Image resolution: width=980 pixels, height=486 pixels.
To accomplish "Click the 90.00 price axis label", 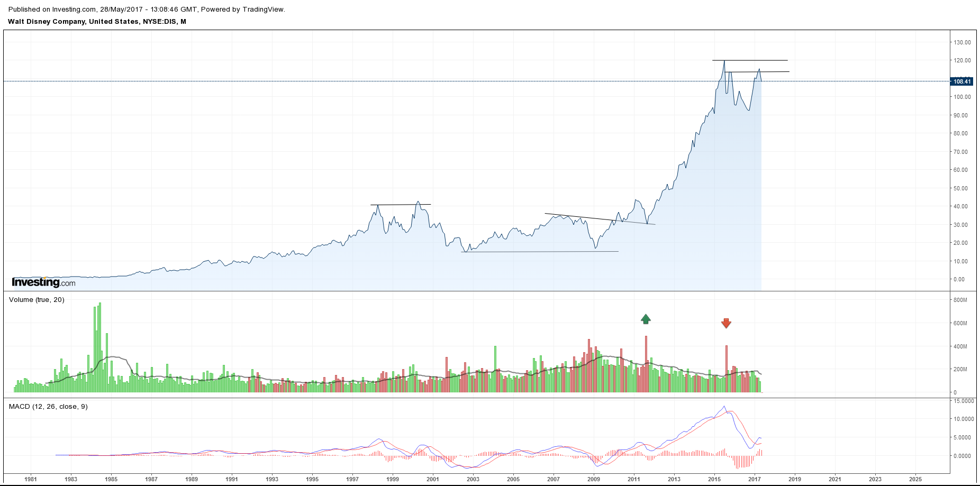I will [960, 115].
